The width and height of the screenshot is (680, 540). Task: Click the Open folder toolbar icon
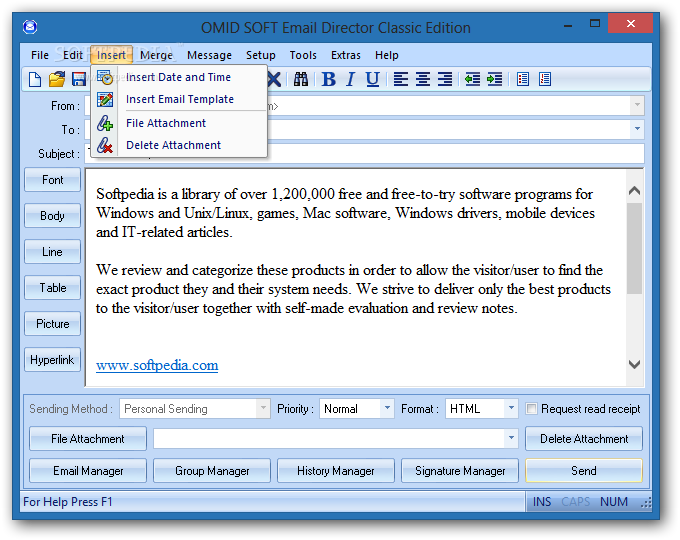56,79
